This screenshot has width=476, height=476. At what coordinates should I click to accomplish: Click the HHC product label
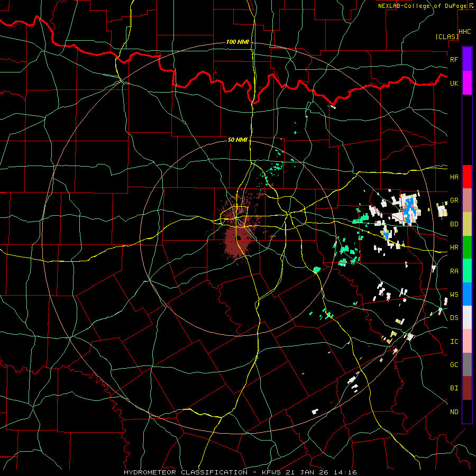pyautogui.click(x=464, y=32)
